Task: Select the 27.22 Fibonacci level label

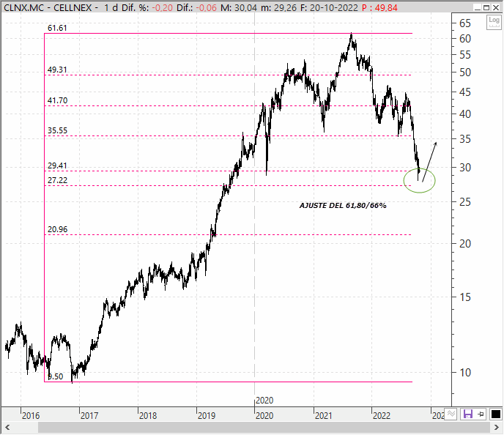Action: [57, 180]
